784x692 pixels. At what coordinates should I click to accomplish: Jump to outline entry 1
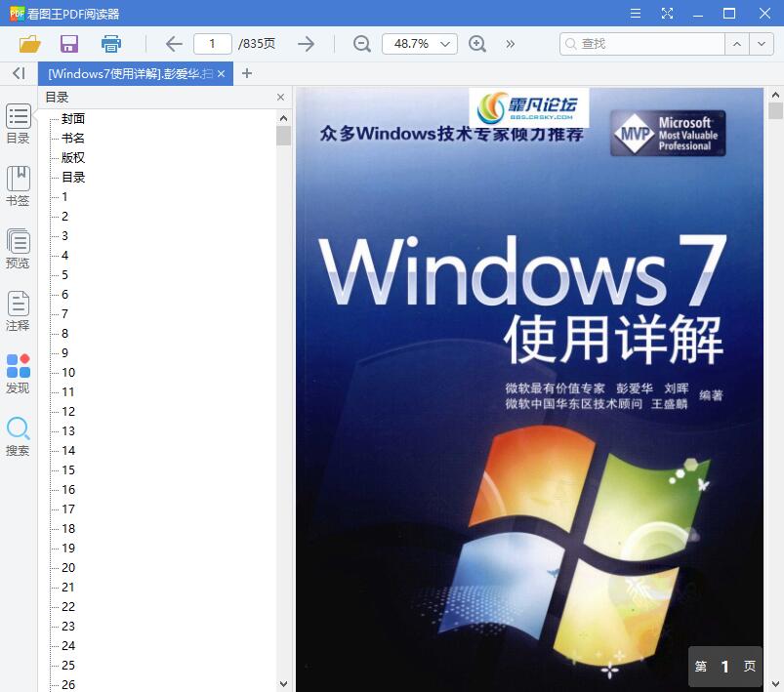click(x=64, y=196)
